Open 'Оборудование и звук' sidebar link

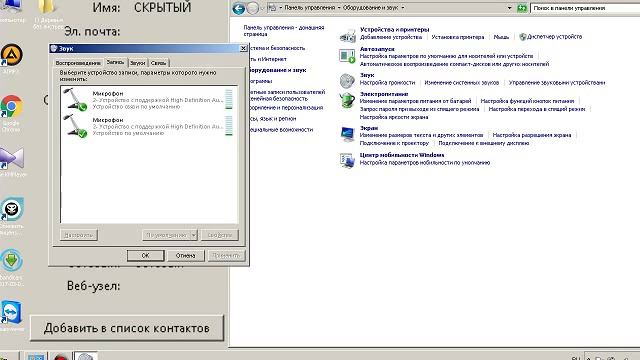[x=277, y=70]
